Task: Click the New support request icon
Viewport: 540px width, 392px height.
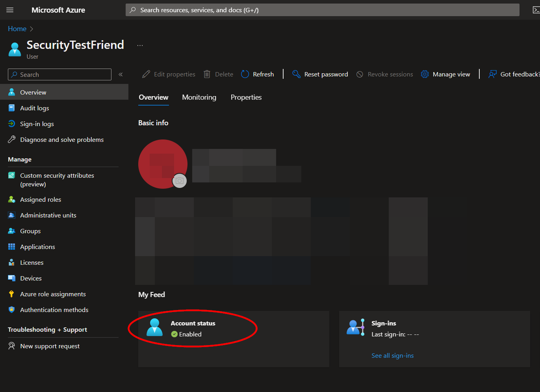Action: coord(12,346)
